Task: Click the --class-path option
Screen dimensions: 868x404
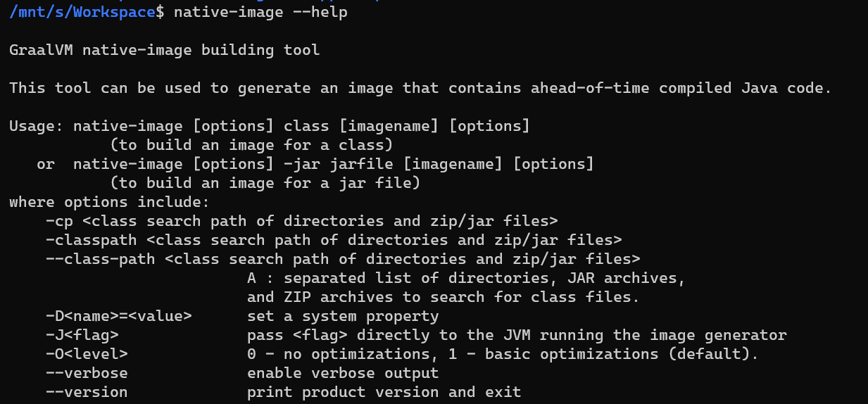Action: pos(101,260)
